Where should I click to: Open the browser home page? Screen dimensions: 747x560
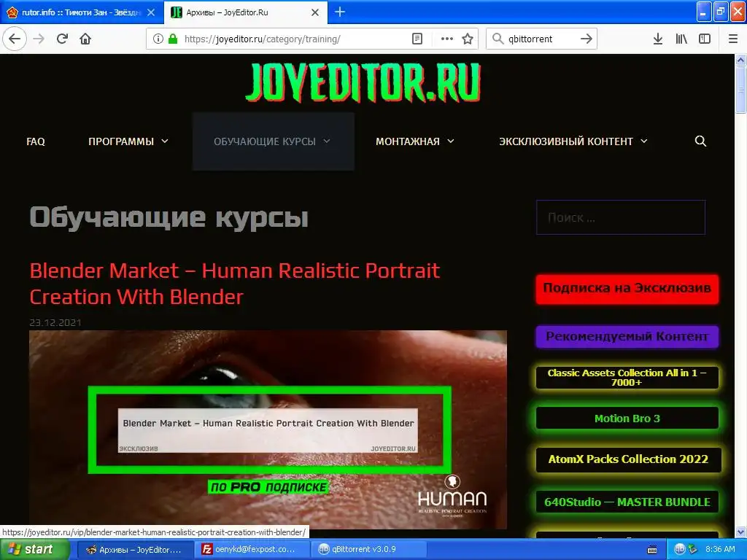point(85,39)
